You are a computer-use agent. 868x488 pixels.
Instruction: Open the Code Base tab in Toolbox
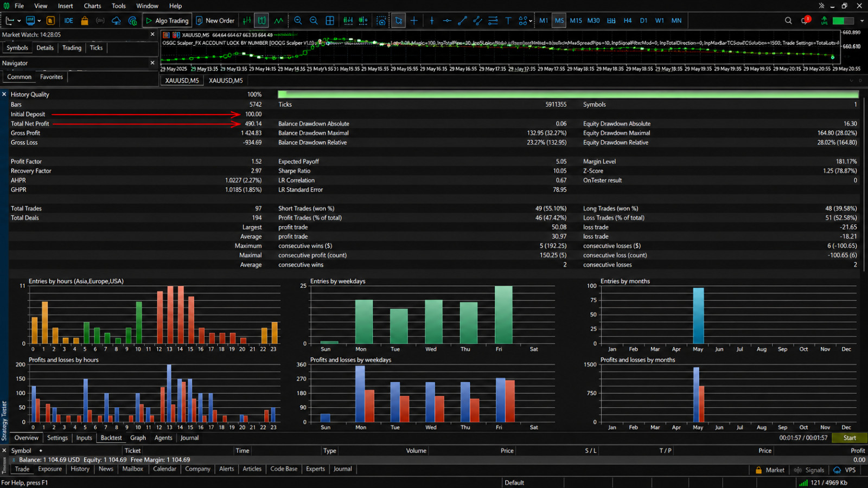click(284, 469)
